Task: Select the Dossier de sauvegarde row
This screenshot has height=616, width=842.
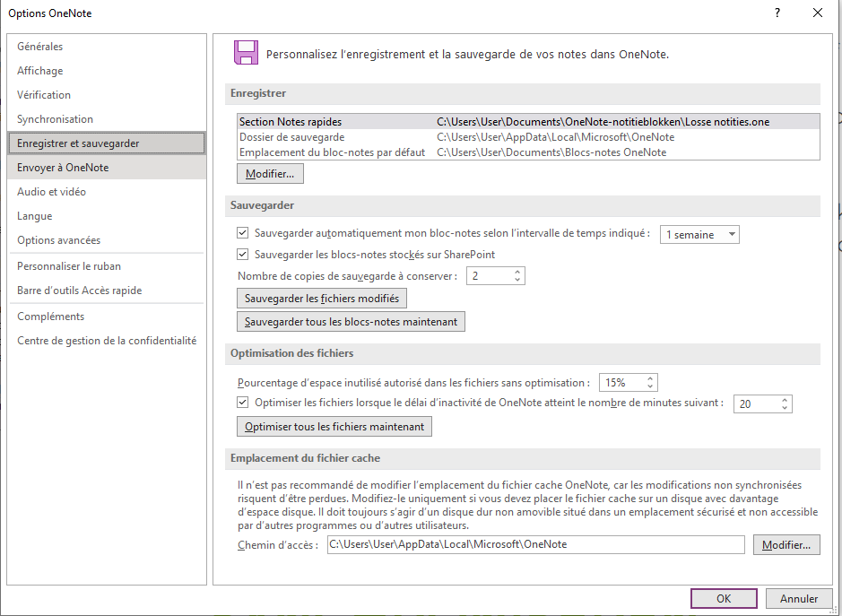Action: tap(528, 137)
